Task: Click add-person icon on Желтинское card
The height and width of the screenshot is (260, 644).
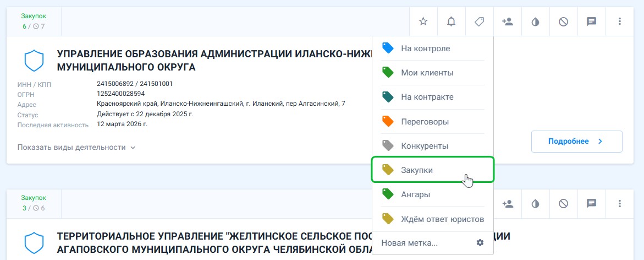Action: pyautogui.click(x=507, y=204)
